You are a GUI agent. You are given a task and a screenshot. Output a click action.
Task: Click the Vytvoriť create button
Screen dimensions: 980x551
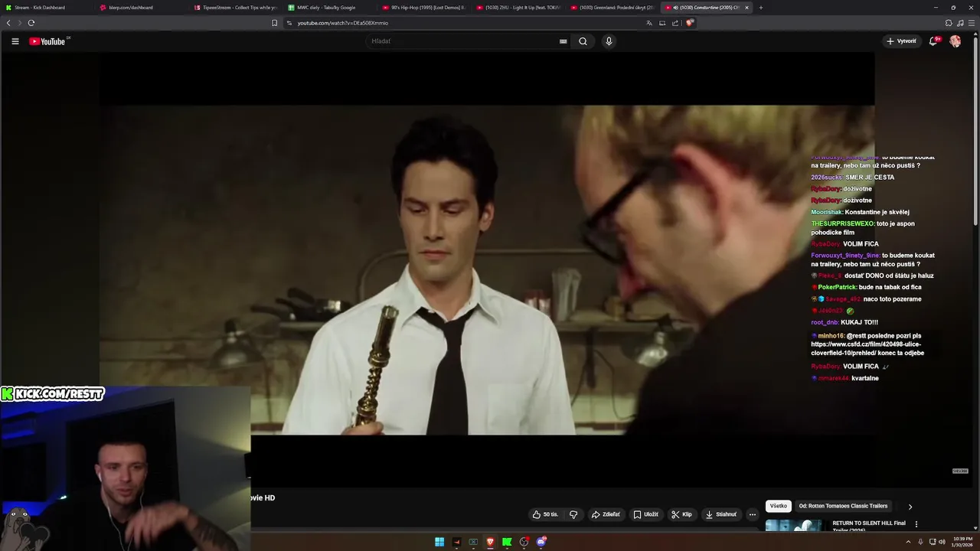click(x=901, y=41)
